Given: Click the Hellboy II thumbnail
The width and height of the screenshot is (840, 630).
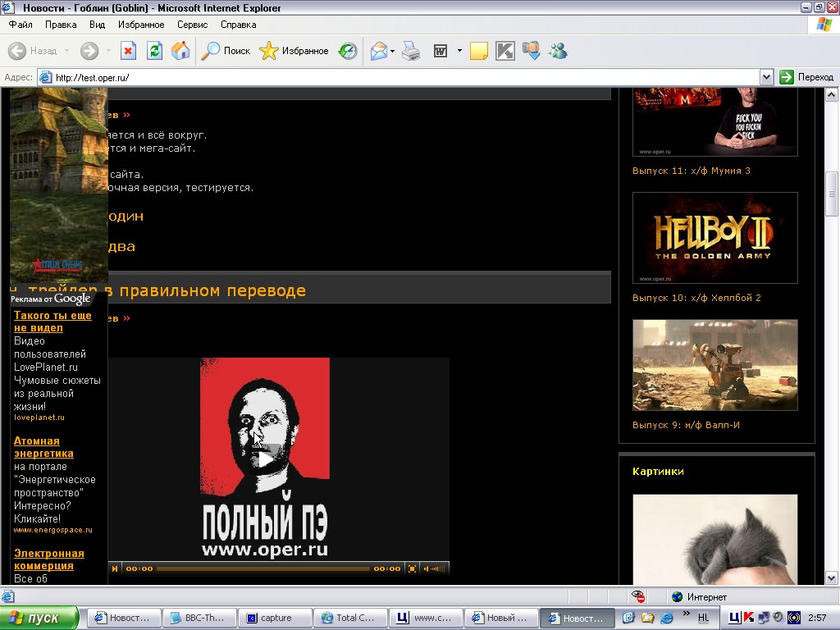Looking at the screenshot, I should pyautogui.click(x=714, y=238).
